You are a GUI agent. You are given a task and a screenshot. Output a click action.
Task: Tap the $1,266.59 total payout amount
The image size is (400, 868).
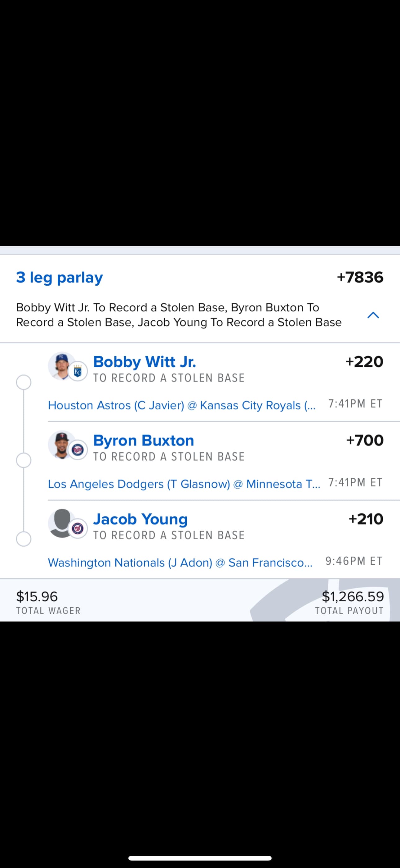[353, 596]
